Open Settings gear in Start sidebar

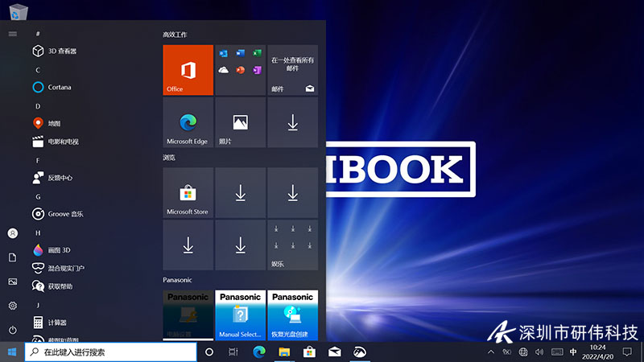coord(13,306)
